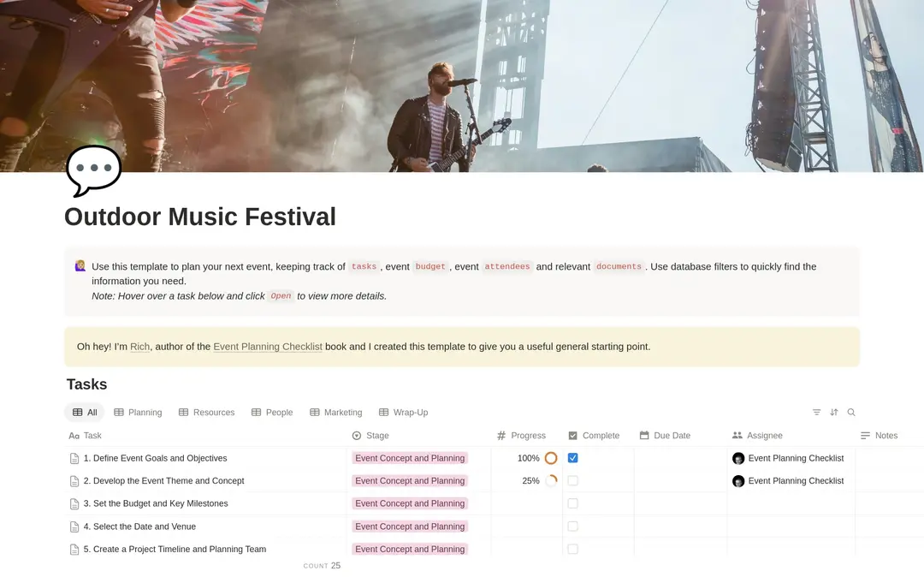Switch to the People view tab
924x577 pixels.
(272, 413)
